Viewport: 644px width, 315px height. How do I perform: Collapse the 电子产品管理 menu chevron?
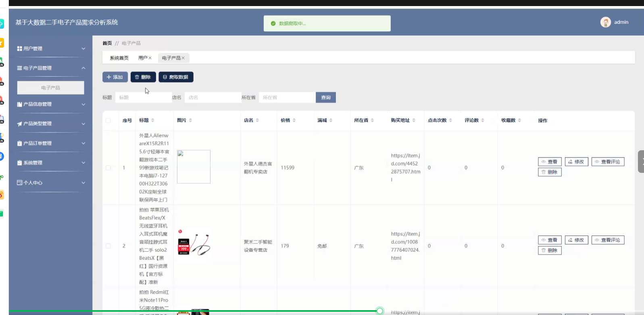(x=83, y=68)
